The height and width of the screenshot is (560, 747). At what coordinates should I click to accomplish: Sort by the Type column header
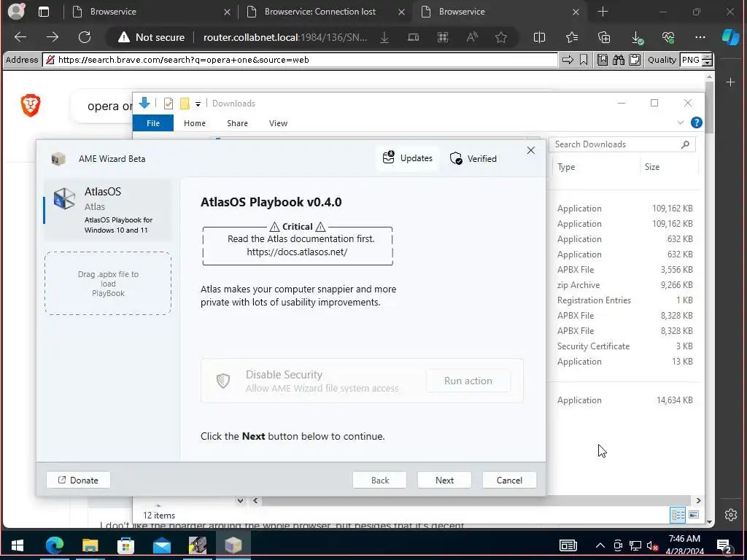[x=566, y=167]
